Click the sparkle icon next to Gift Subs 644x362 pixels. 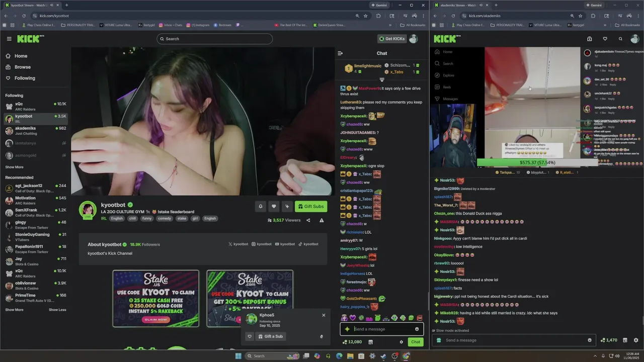[287, 206]
